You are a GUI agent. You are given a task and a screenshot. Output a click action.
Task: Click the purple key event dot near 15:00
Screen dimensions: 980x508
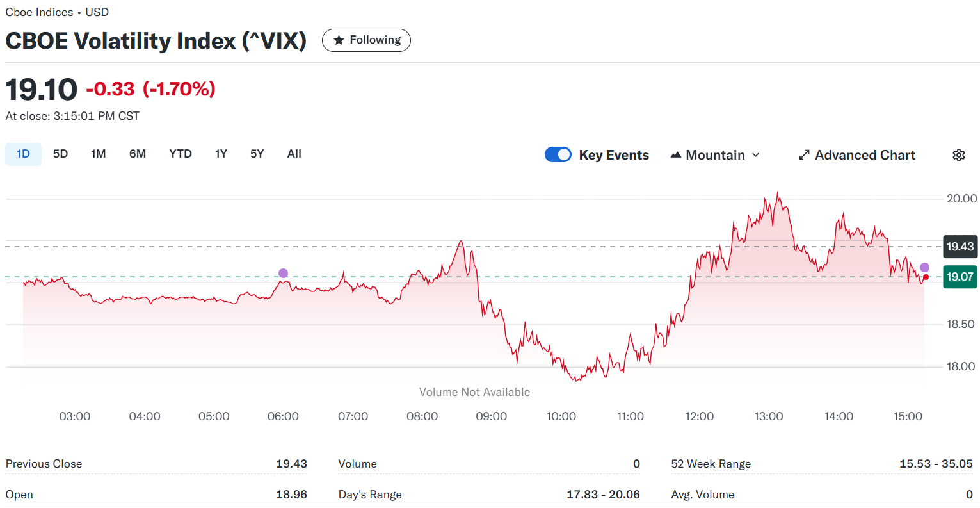coord(924,267)
